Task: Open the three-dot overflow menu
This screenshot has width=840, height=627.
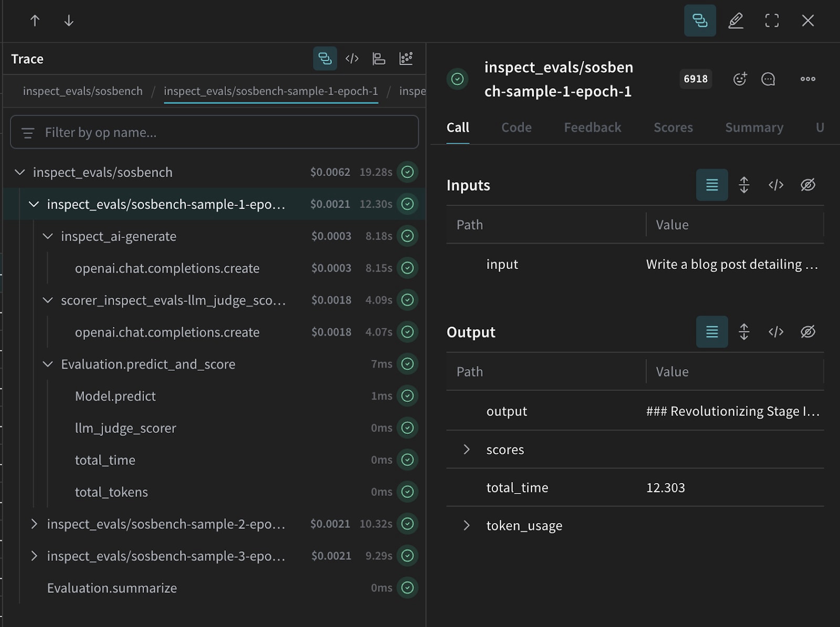Action: [x=807, y=79]
